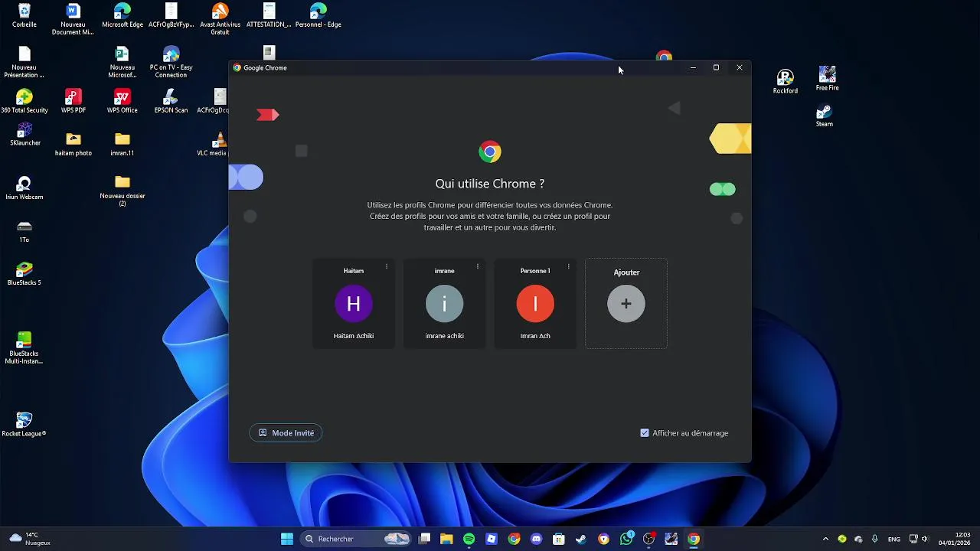Open File Explorer from taskbar
Image resolution: width=980 pixels, height=551 pixels.
[x=446, y=539]
